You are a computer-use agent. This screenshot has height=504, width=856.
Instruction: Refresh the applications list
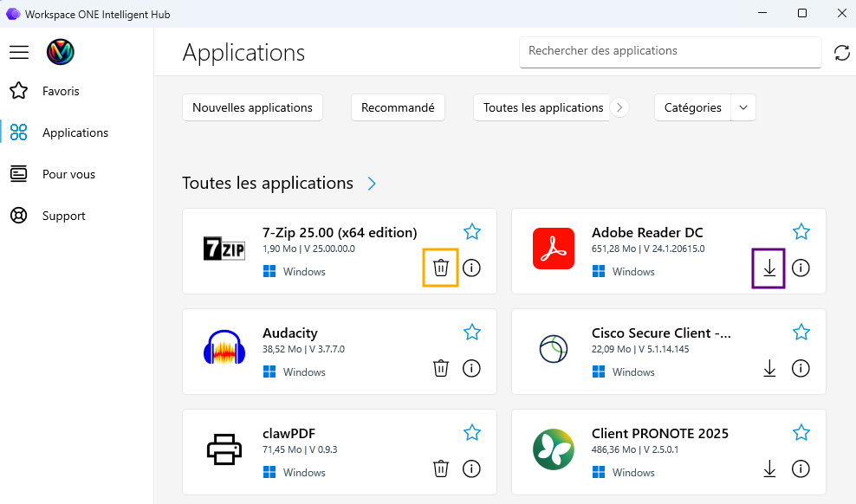point(842,53)
